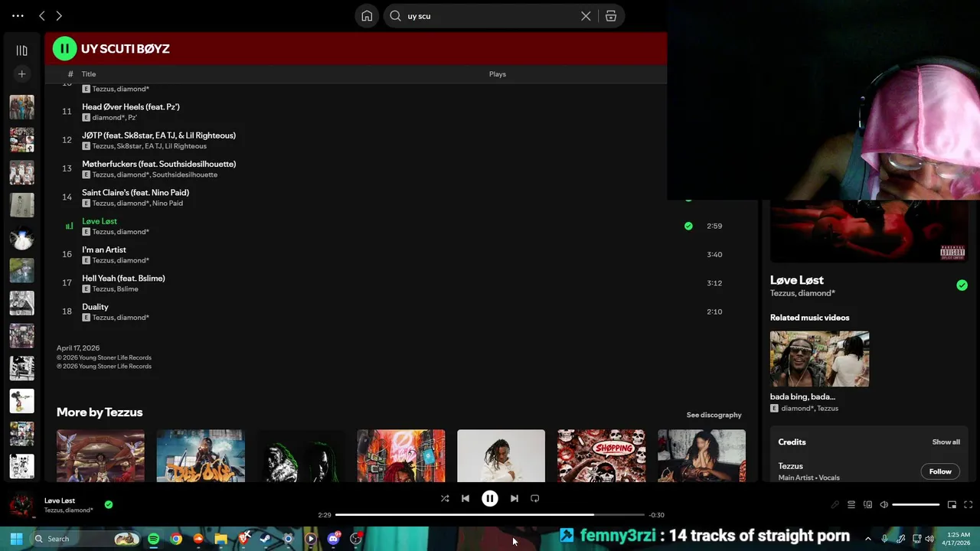Open File Explorer from the taskbar
Screen dimensions: 980x551
[220, 539]
